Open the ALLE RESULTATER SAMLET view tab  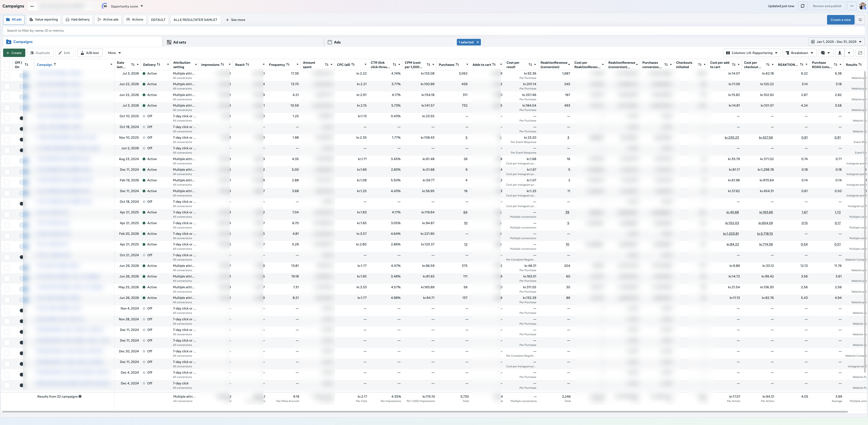(195, 20)
